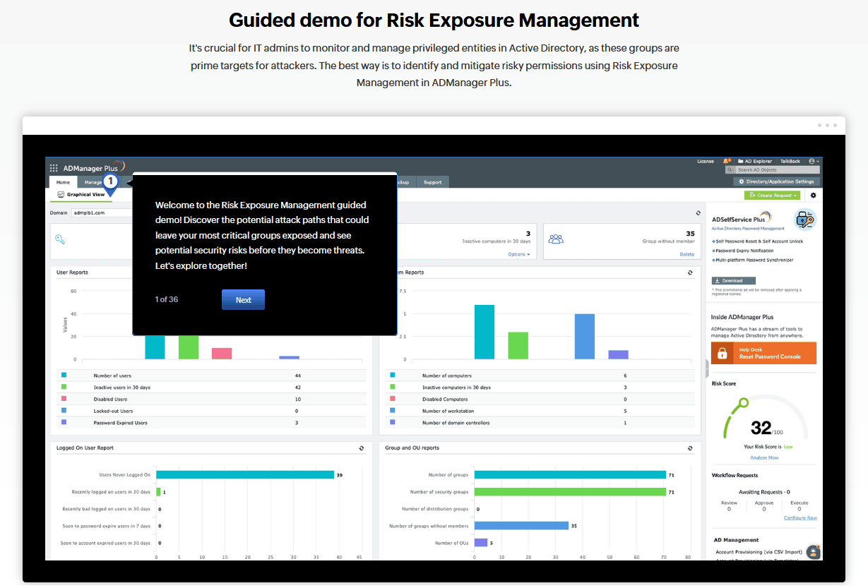Click the Configure Now link

coord(800,518)
